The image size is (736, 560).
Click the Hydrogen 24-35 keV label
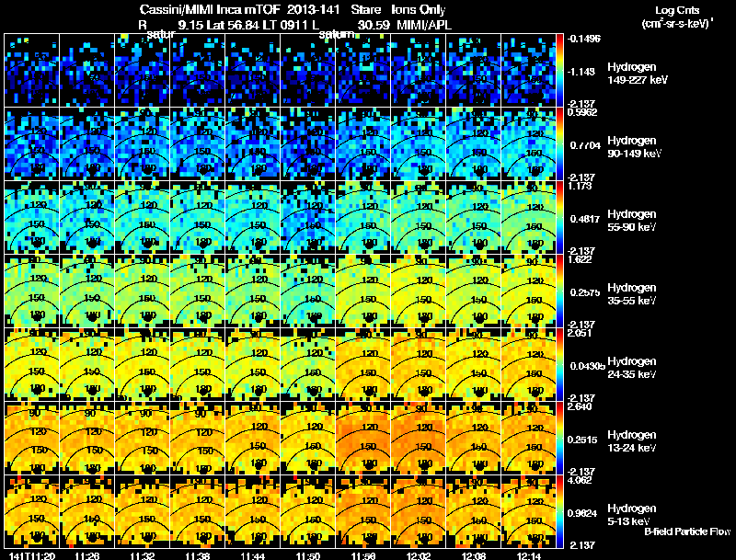tap(632, 368)
